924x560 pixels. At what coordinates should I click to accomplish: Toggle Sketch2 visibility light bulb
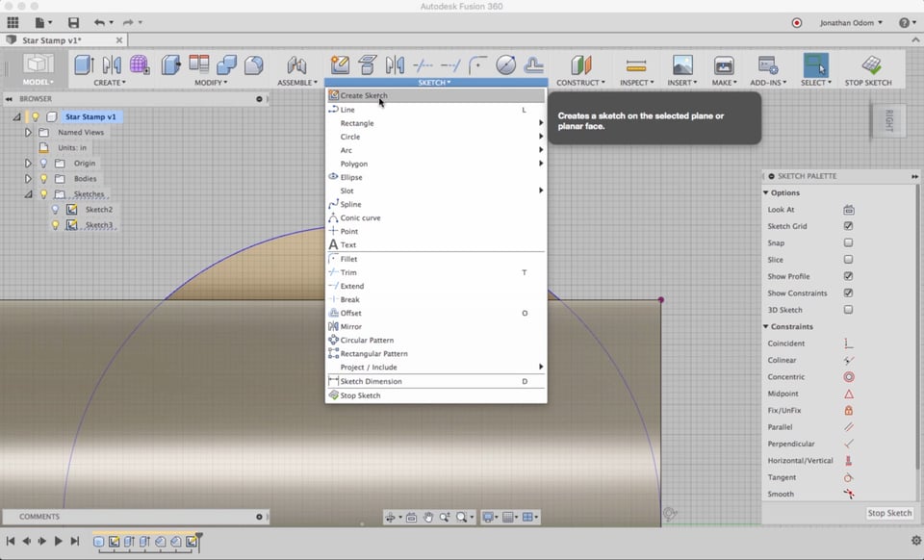[x=56, y=209]
